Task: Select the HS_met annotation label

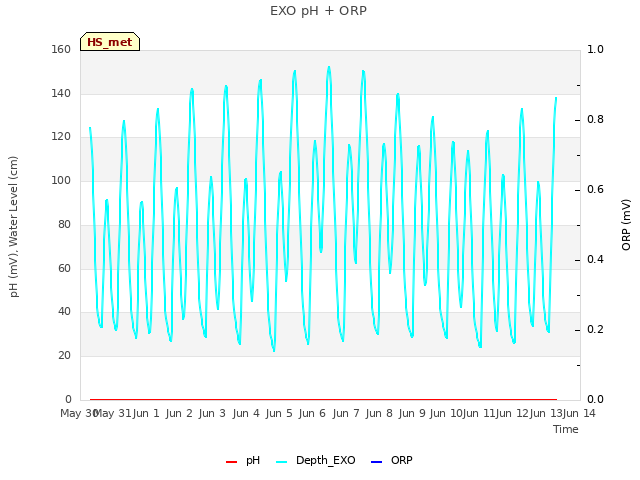Action: (x=110, y=42)
